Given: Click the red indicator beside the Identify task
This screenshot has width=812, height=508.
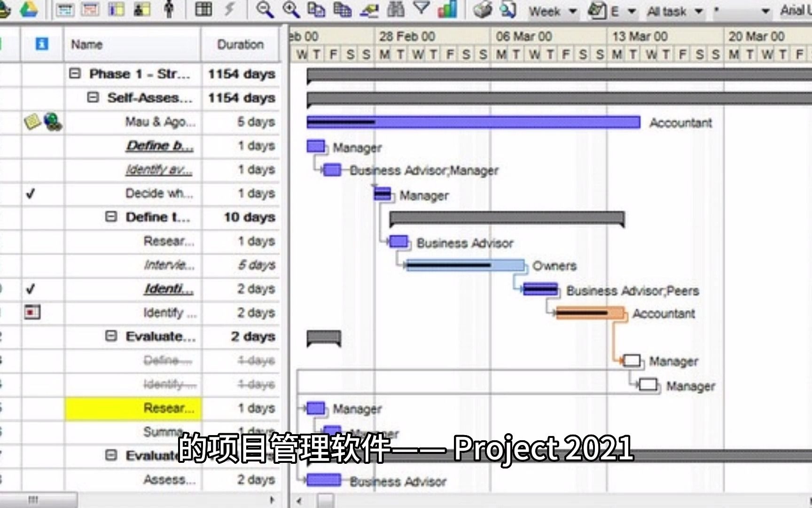Looking at the screenshot, I should [x=31, y=312].
